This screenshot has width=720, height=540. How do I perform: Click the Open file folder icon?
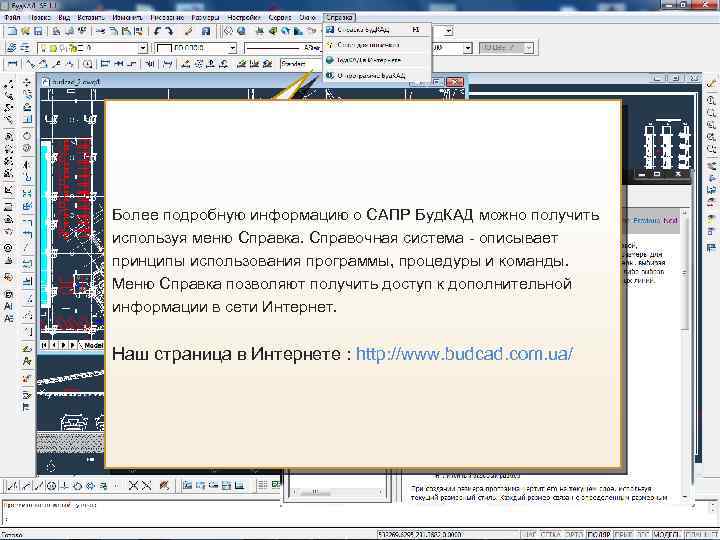[x=25, y=31]
